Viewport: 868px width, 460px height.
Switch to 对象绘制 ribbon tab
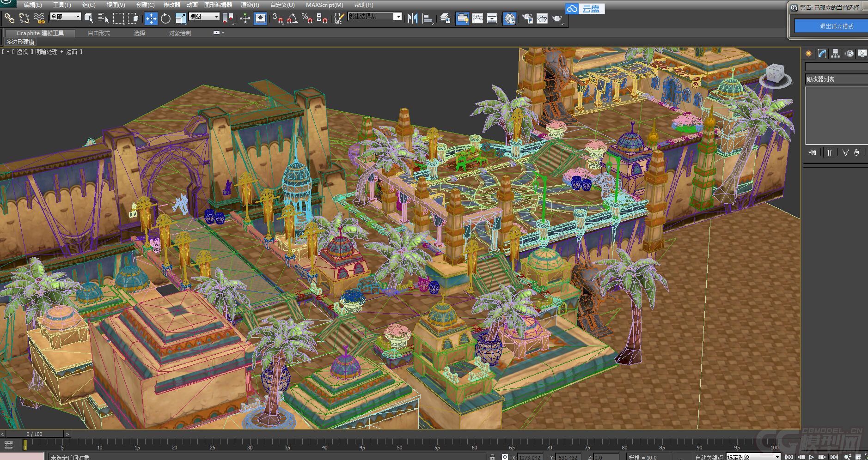pos(180,33)
